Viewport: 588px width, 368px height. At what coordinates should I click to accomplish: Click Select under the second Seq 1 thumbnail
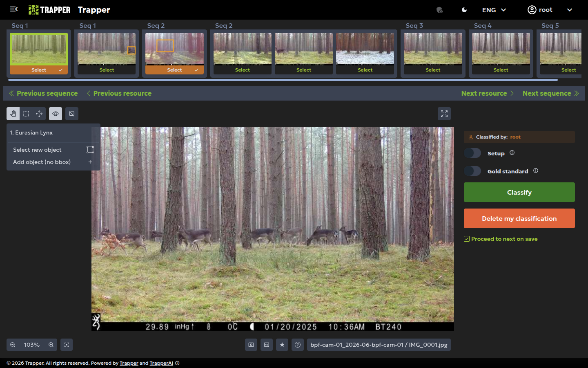[x=107, y=70]
